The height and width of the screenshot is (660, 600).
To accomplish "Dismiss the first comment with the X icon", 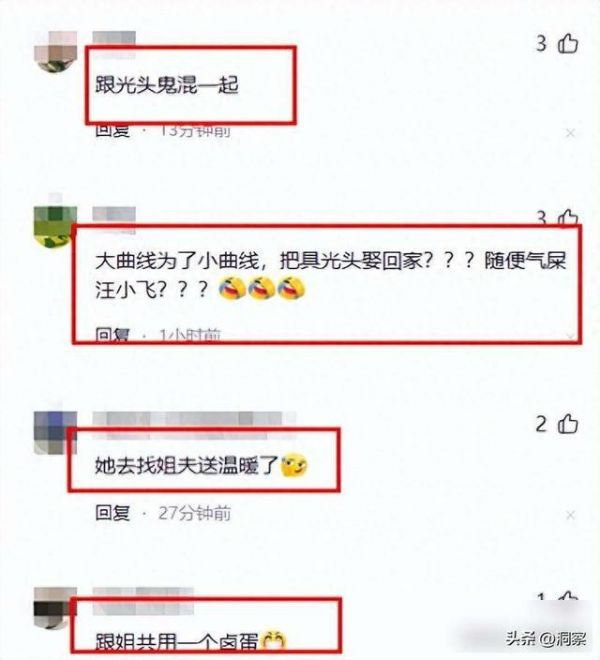I will click(571, 133).
